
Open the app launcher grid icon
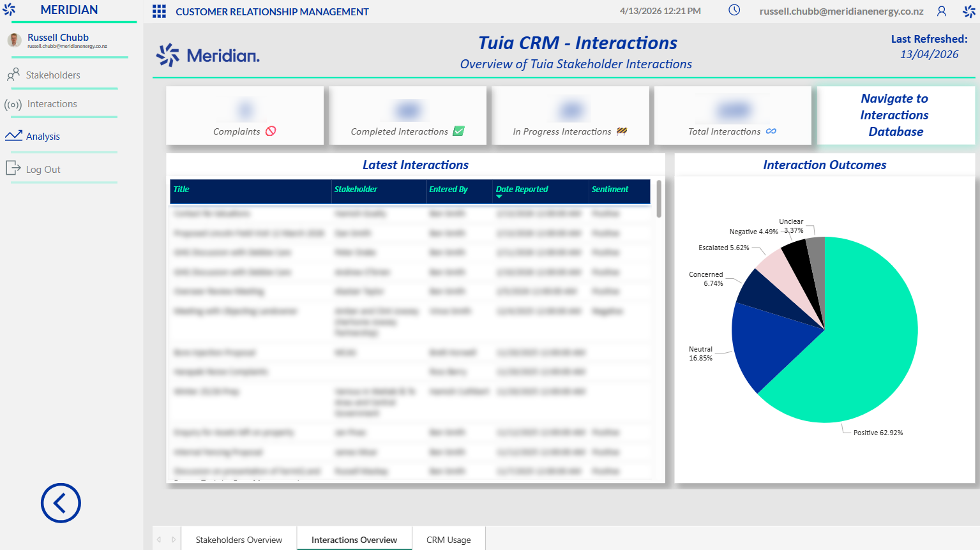159,11
